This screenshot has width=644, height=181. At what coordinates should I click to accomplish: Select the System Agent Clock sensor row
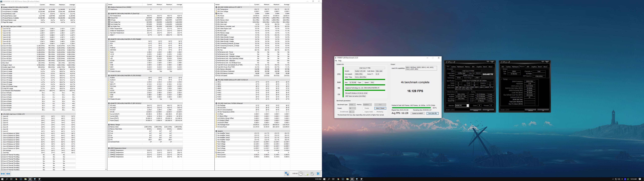(38, 67)
